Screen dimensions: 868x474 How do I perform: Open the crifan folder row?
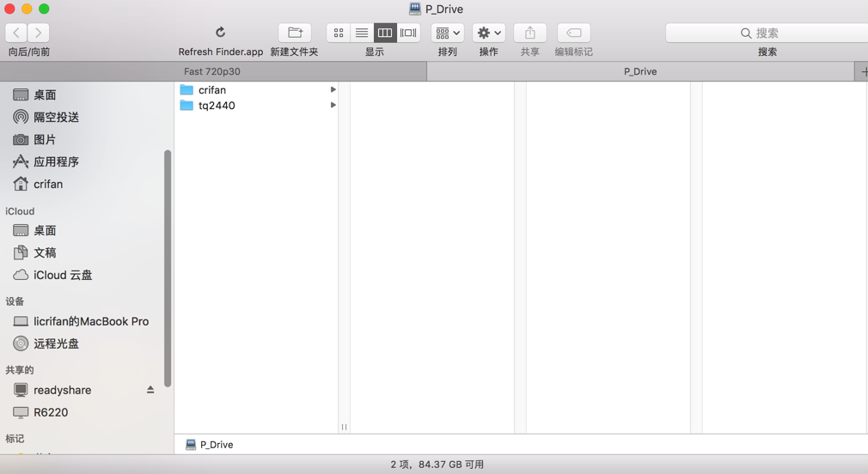pyautogui.click(x=256, y=89)
